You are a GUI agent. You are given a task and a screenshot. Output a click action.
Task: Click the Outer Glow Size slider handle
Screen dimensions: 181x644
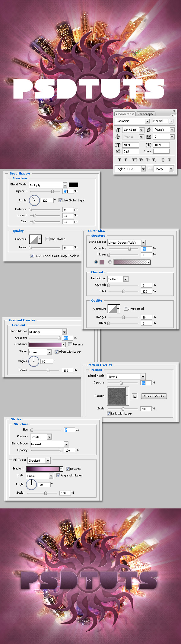pyautogui.click(x=124, y=291)
